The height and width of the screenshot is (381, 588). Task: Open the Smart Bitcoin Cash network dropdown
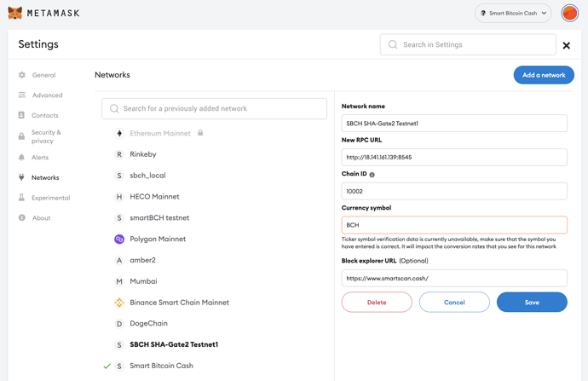513,13
